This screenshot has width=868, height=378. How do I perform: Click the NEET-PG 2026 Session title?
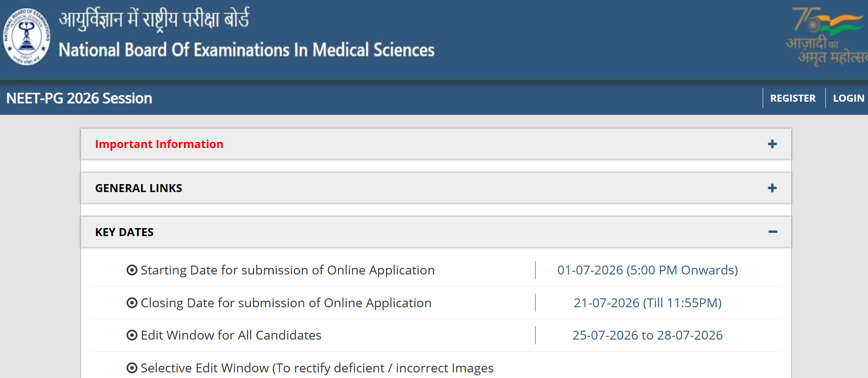pyautogui.click(x=79, y=98)
